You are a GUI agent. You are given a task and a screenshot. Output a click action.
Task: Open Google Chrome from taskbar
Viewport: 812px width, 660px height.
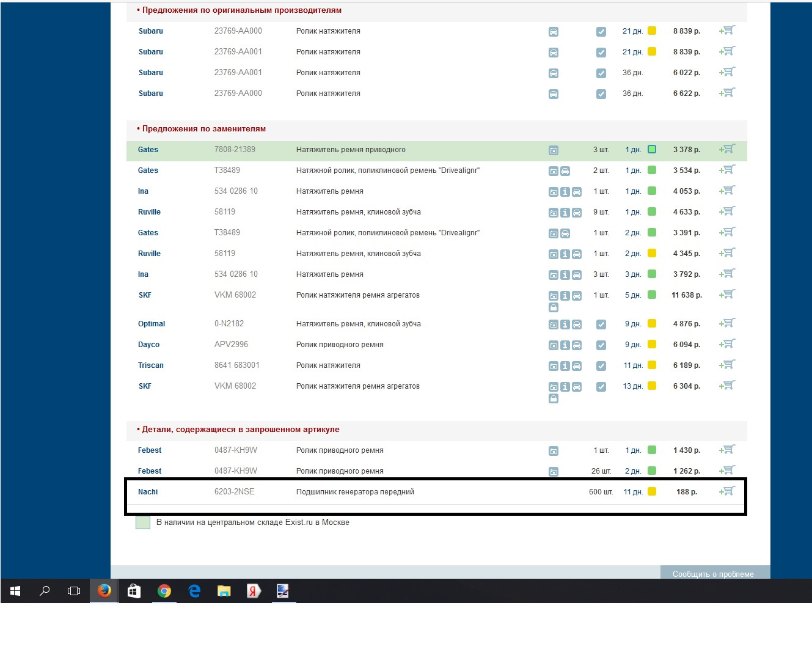click(x=164, y=591)
